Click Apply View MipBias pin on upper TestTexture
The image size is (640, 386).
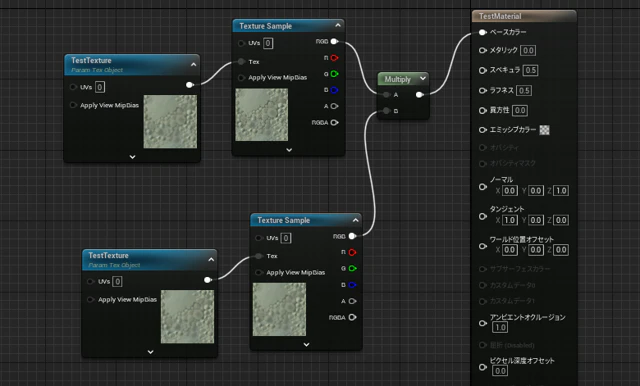coord(73,105)
